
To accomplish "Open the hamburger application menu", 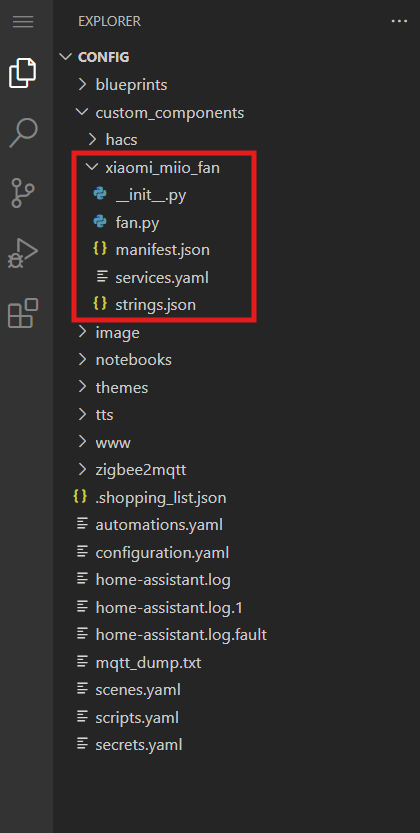I will 23,22.
